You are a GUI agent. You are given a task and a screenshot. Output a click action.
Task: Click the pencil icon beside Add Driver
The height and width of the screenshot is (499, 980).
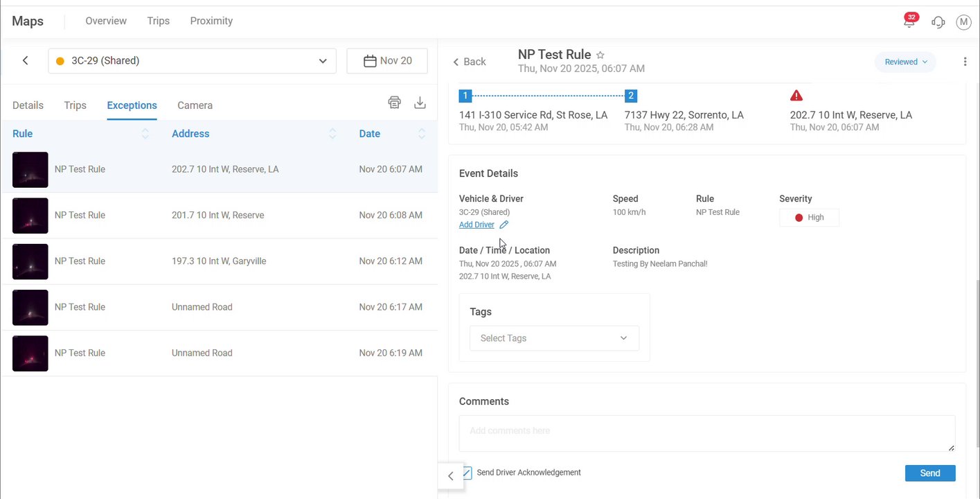click(x=504, y=225)
